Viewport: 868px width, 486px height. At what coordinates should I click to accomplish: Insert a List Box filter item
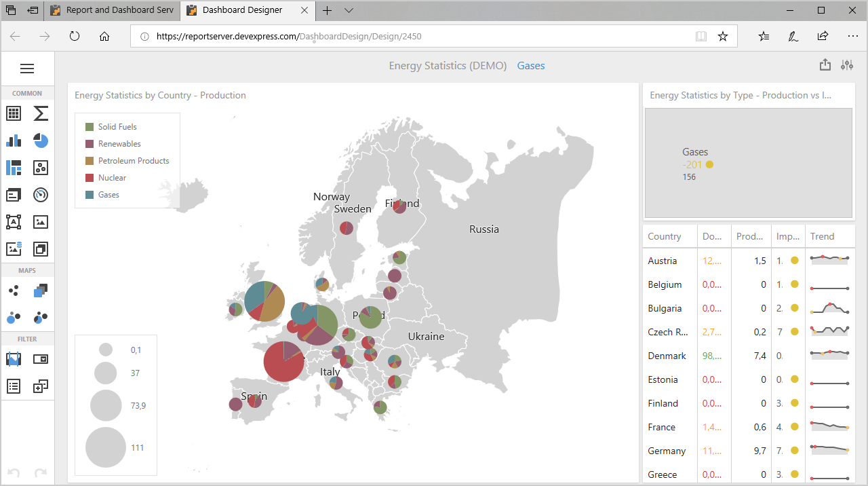(14, 386)
